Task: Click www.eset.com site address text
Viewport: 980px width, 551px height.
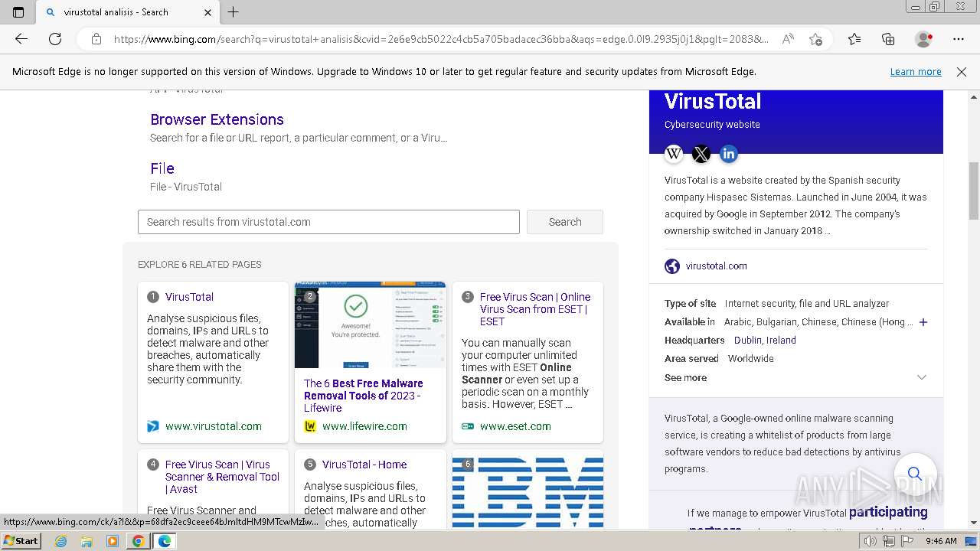Action: [515, 426]
